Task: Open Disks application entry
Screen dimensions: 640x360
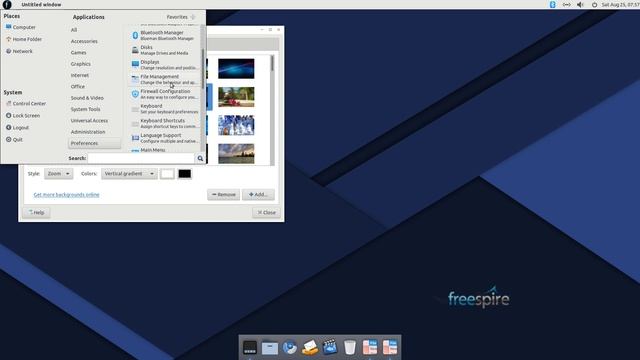Action: 165,50
